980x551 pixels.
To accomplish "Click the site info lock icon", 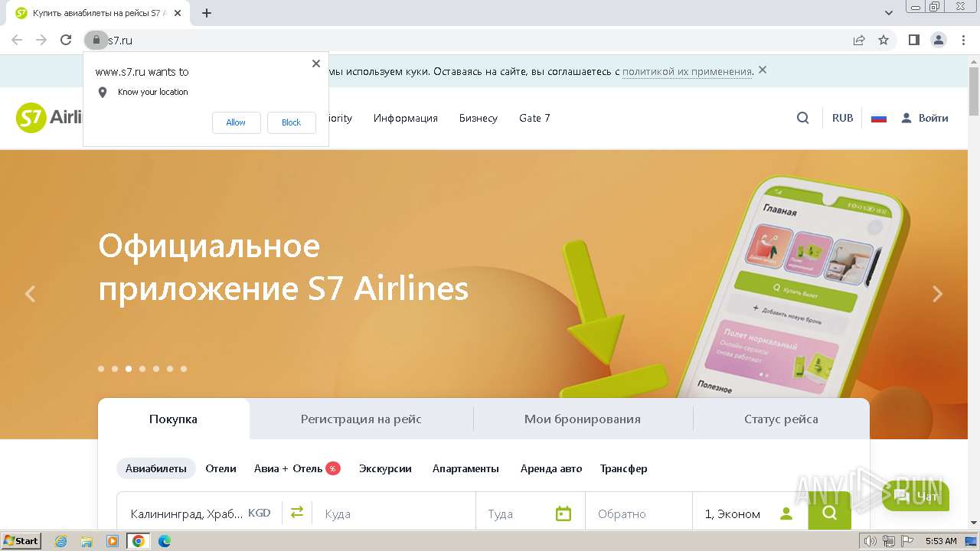I will [x=96, y=40].
